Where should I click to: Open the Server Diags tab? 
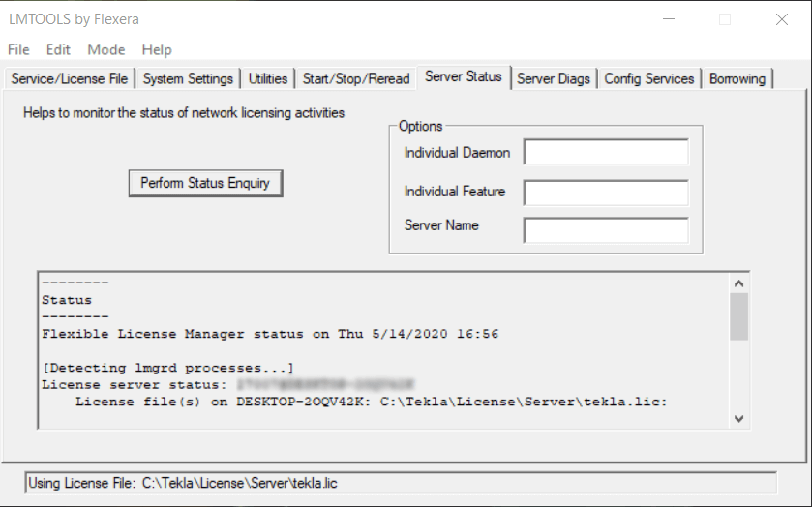pos(554,78)
